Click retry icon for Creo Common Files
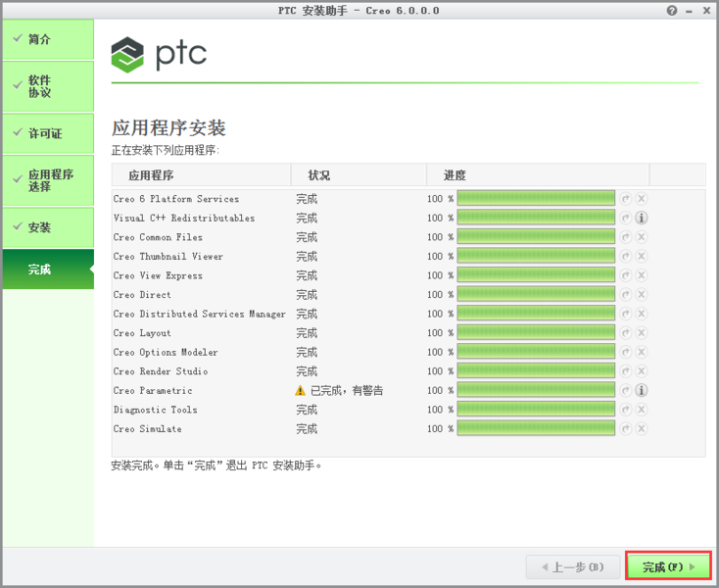Screen dimensions: 719x588 point(626,237)
